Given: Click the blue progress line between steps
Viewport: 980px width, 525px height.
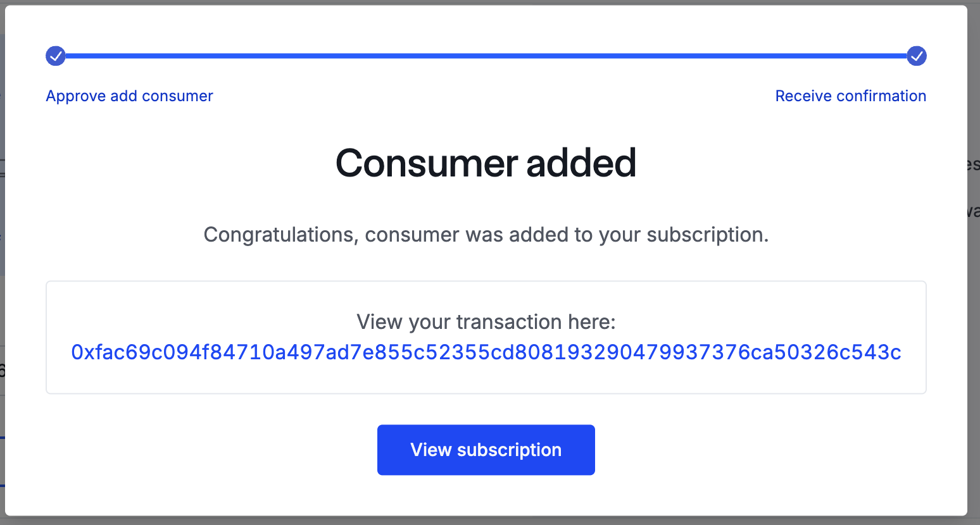Looking at the screenshot, I should pos(486,56).
